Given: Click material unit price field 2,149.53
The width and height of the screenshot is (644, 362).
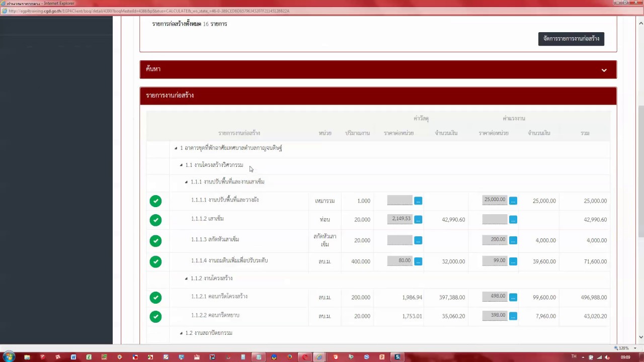Looking at the screenshot, I should pyautogui.click(x=399, y=219).
